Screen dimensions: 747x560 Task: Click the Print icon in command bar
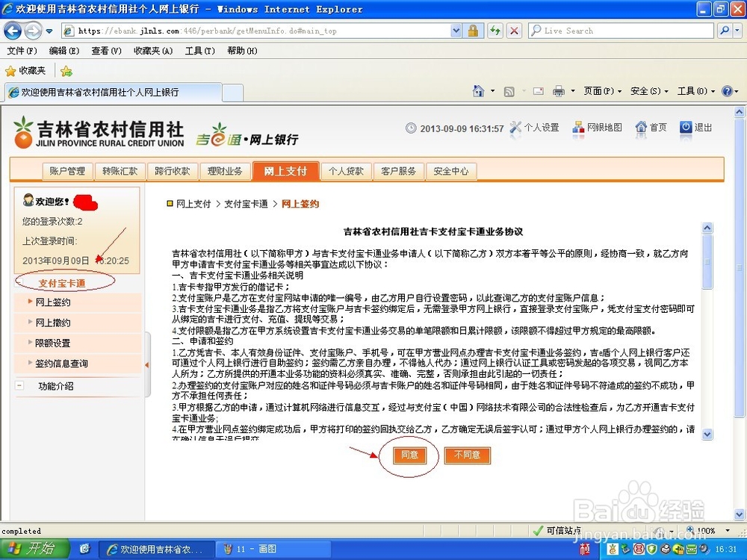click(558, 91)
